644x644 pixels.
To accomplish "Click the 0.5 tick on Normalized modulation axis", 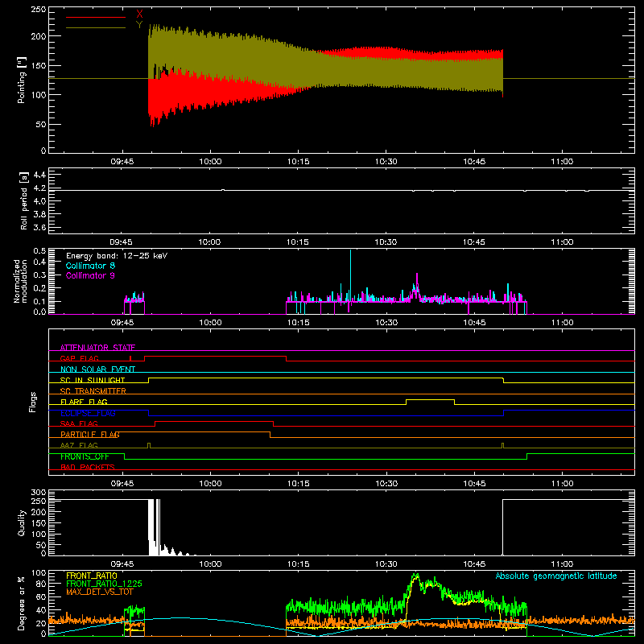I will [39, 251].
